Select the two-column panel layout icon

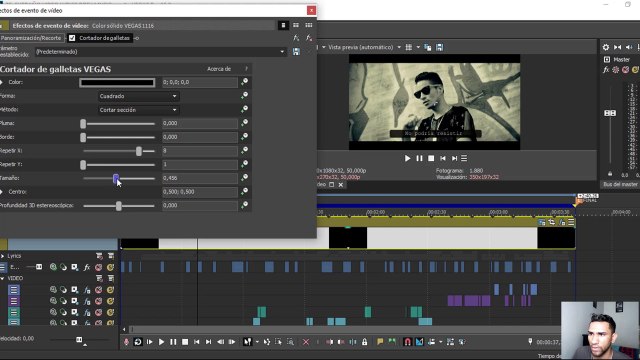click(296, 25)
